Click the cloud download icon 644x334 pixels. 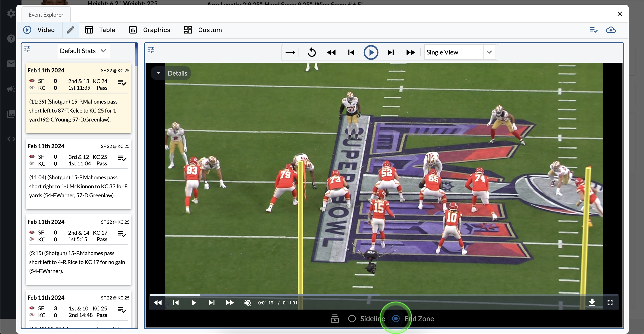(611, 30)
